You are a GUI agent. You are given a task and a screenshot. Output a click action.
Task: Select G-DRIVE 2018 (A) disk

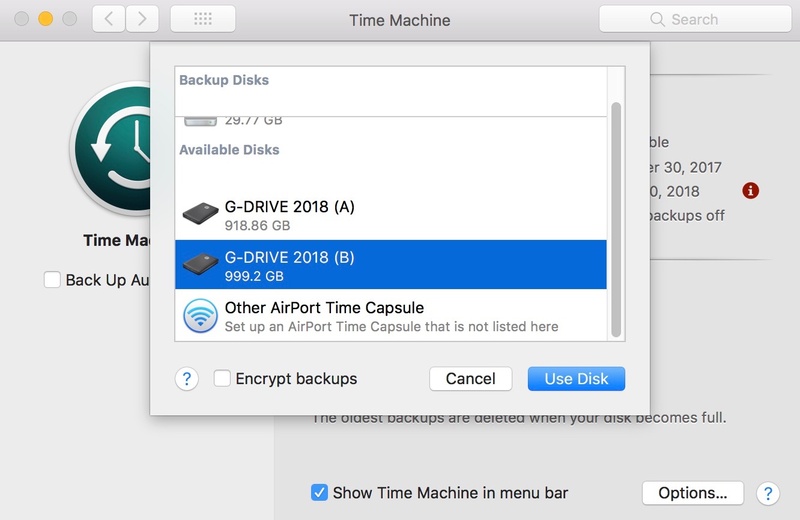click(x=391, y=215)
